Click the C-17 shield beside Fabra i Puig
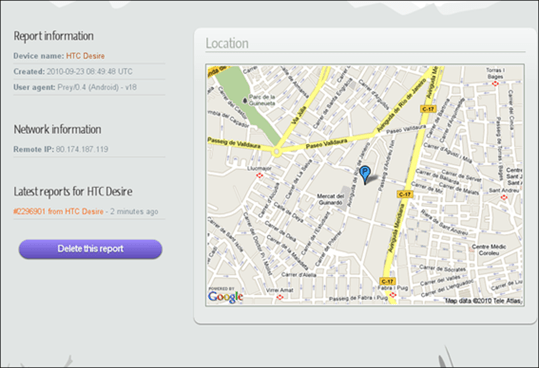Screen dimensions: 539x368 coord(387,281)
